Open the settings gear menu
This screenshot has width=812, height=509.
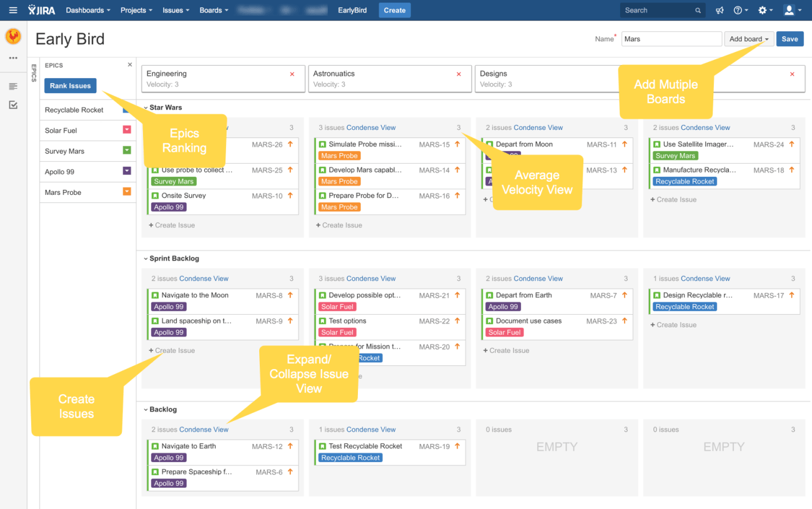coord(765,10)
